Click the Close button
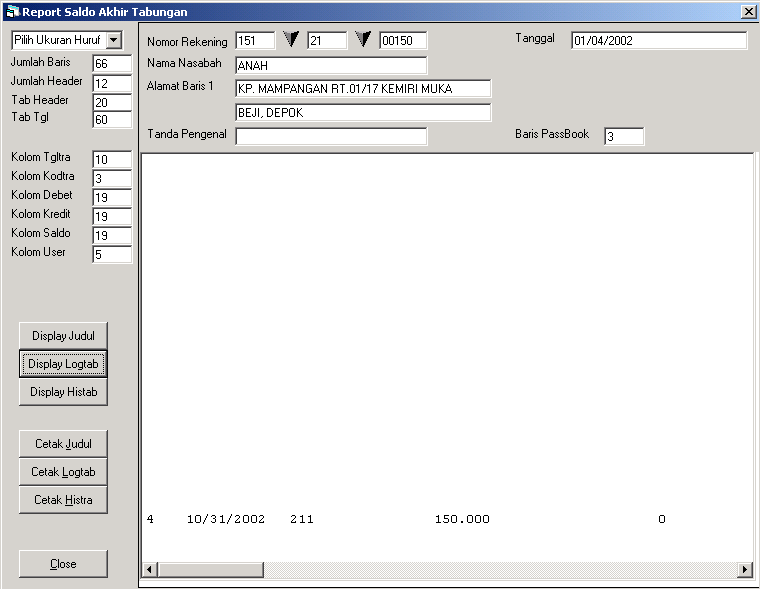The width and height of the screenshot is (760, 589). point(63,564)
